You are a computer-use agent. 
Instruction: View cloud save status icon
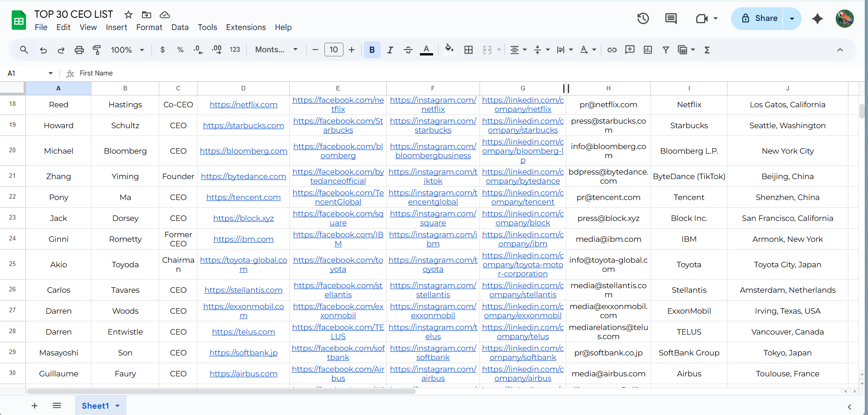point(165,15)
